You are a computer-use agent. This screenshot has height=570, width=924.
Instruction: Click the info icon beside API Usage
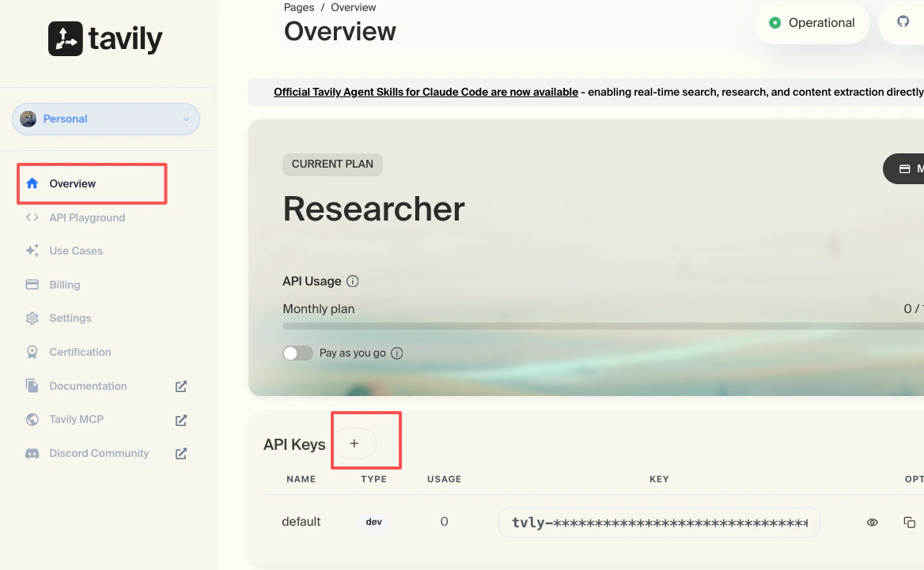pos(352,281)
